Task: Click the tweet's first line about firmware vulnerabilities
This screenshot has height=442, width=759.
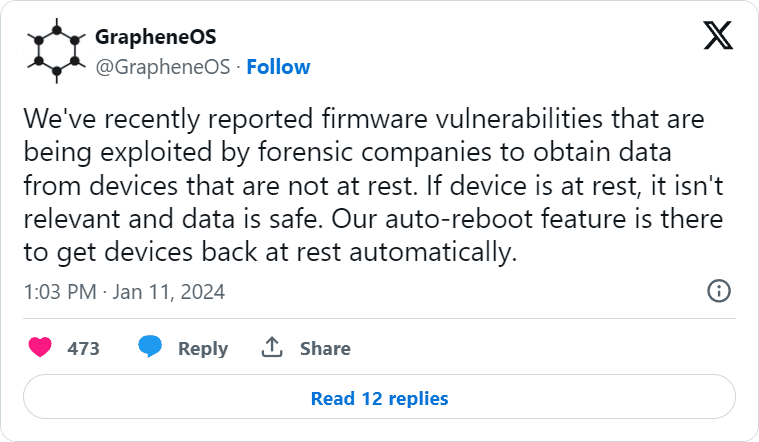Action: pyautogui.click(x=363, y=119)
